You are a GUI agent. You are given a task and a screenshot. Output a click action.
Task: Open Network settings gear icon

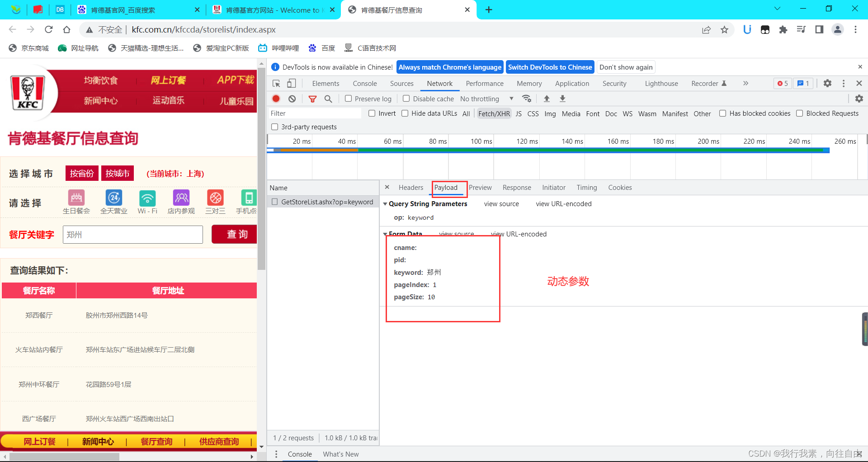pyautogui.click(x=859, y=99)
